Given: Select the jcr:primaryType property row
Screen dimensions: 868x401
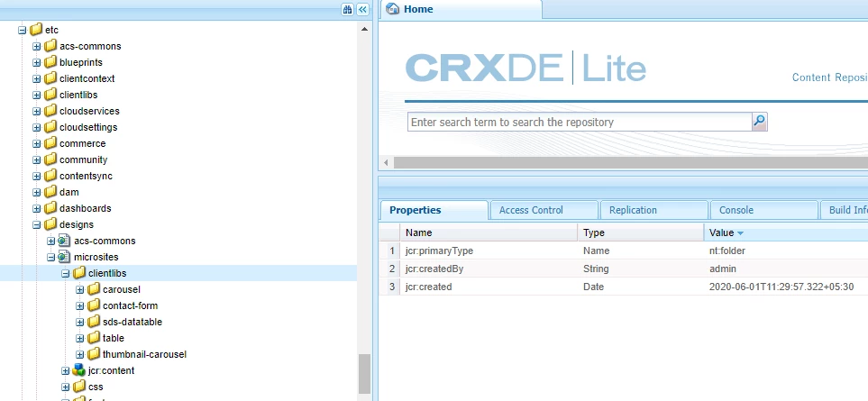Looking at the screenshot, I should pyautogui.click(x=624, y=251).
